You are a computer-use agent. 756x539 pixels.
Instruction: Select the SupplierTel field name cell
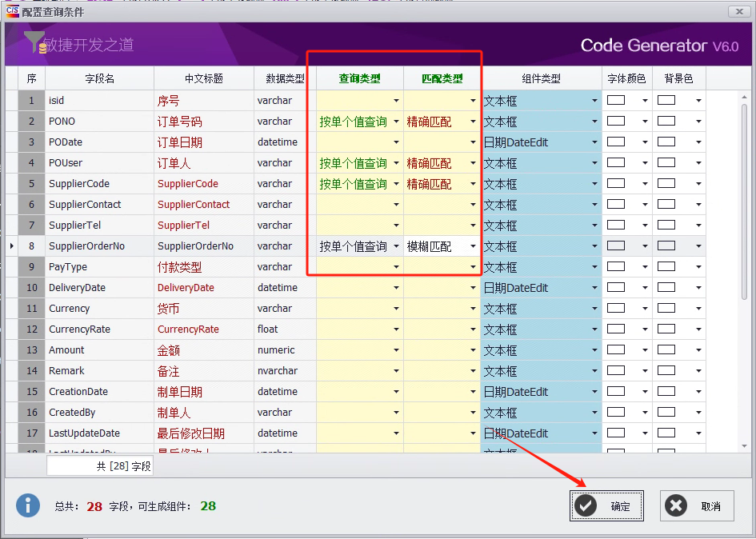coord(99,226)
